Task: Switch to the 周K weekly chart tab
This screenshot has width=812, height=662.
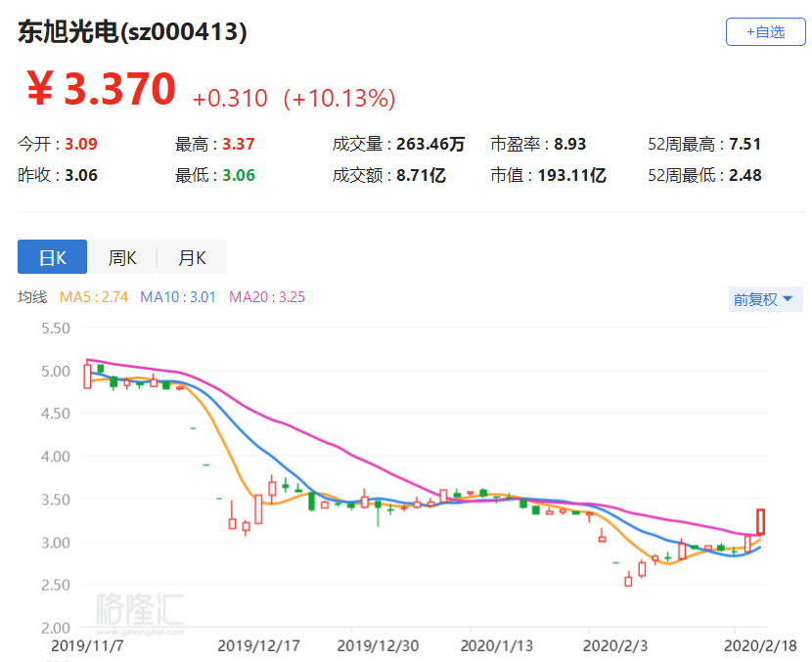Action: click(x=122, y=257)
